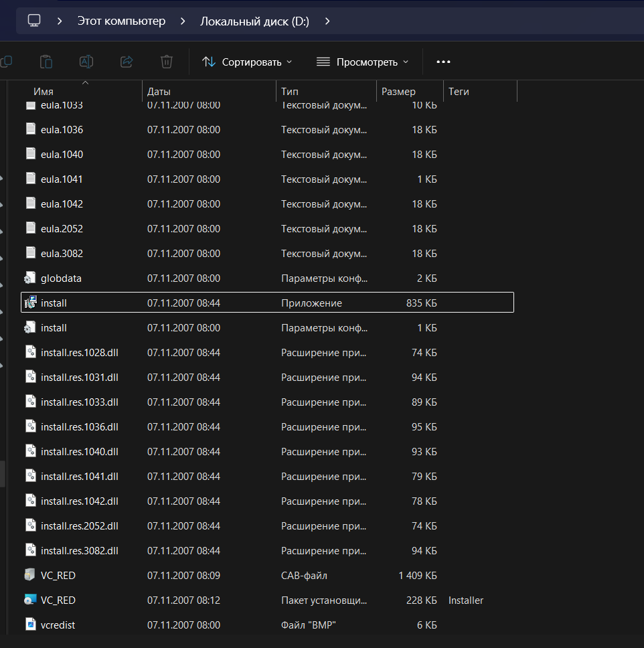The height and width of the screenshot is (648, 644).
Task: Sort by the Даты column header
Action: pos(159,91)
